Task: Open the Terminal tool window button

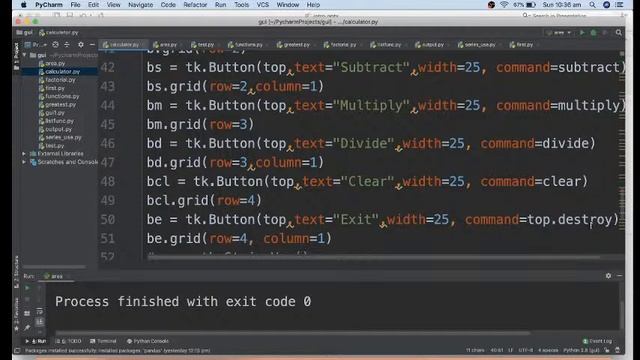Action: (x=103, y=341)
